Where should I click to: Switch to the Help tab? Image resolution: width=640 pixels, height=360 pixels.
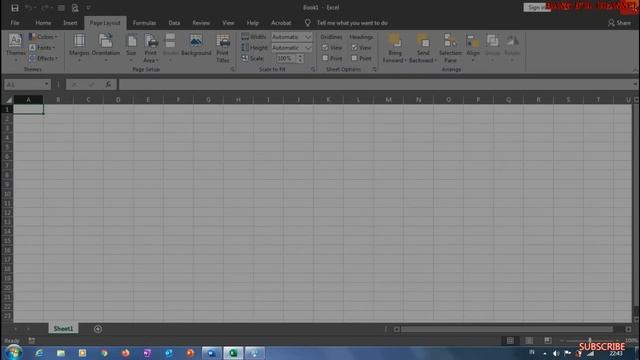pyautogui.click(x=253, y=23)
